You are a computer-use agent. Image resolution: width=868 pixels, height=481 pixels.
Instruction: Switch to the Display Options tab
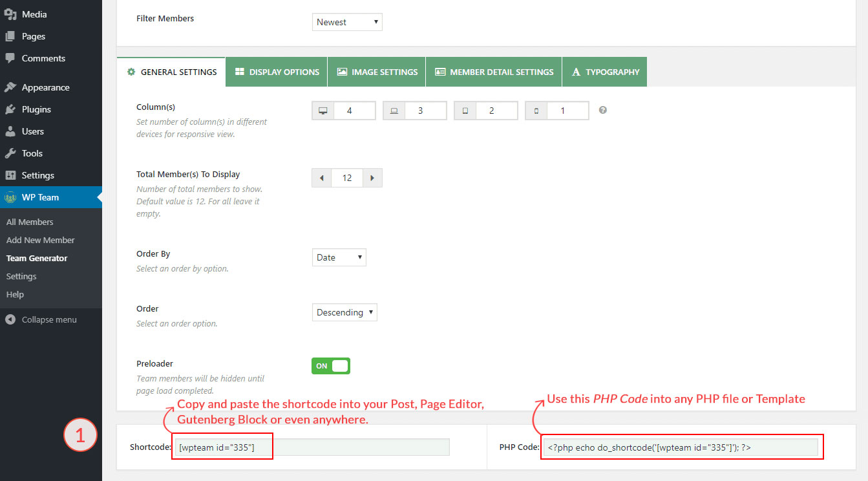(277, 72)
